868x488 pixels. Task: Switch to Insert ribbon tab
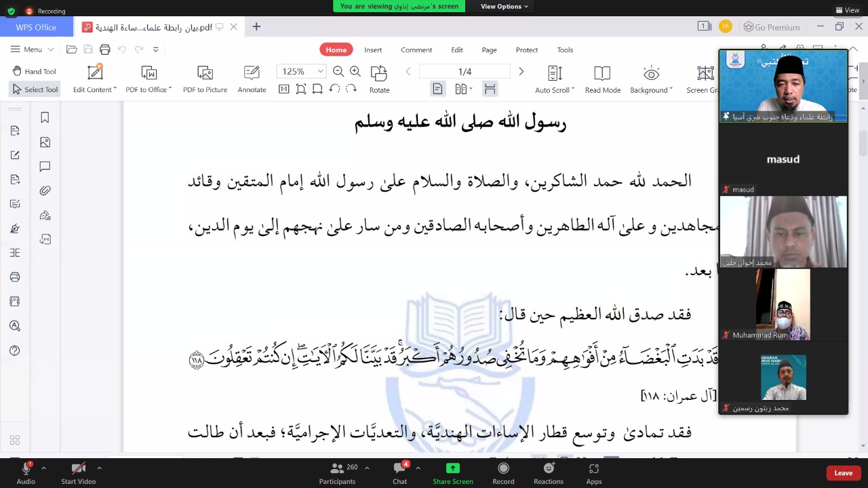pyautogui.click(x=373, y=49)
